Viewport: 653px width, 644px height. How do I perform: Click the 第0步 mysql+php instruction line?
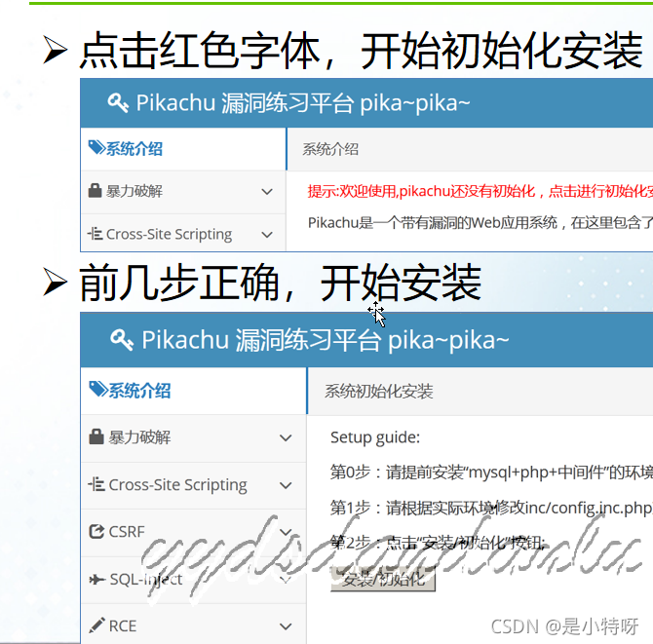[491, 473]
